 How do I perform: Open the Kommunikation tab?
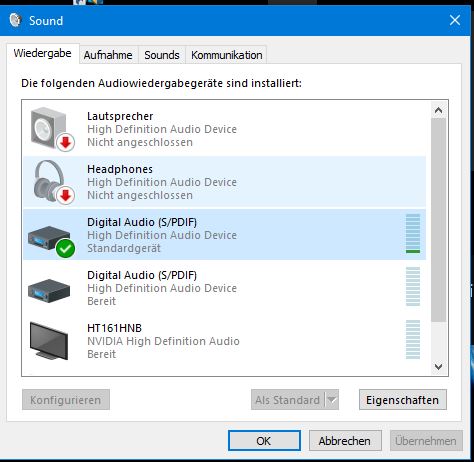point(226,55)
